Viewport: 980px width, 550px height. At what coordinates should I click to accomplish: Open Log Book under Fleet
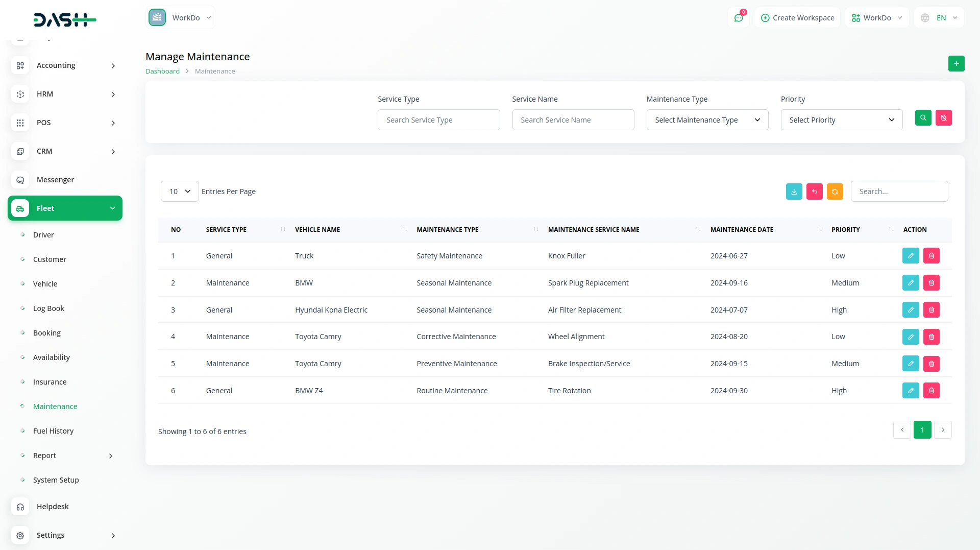(48, 308)
